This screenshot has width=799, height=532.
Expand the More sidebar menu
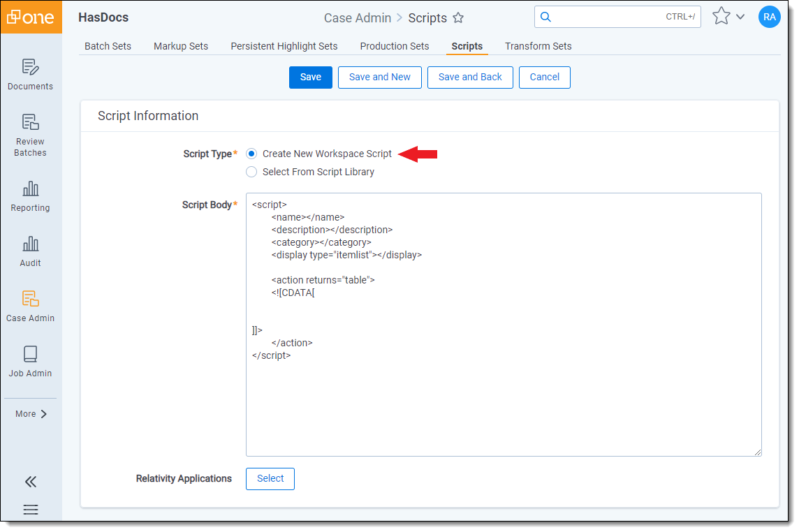pos(31,414)
